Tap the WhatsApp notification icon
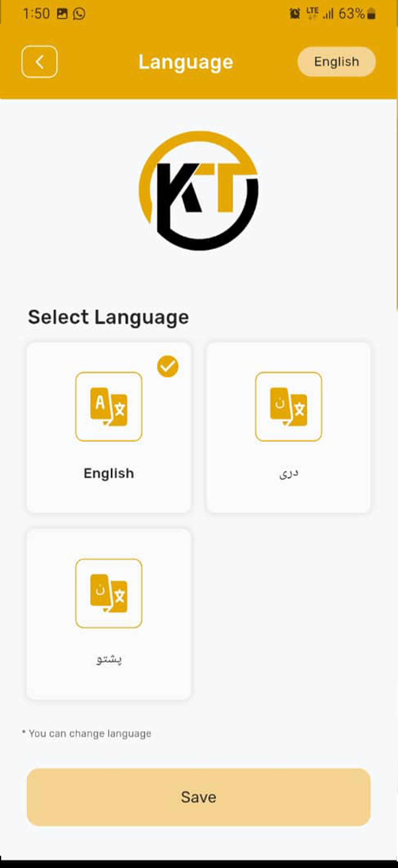Screen dimensions: 398x868 tap(79, 14)
